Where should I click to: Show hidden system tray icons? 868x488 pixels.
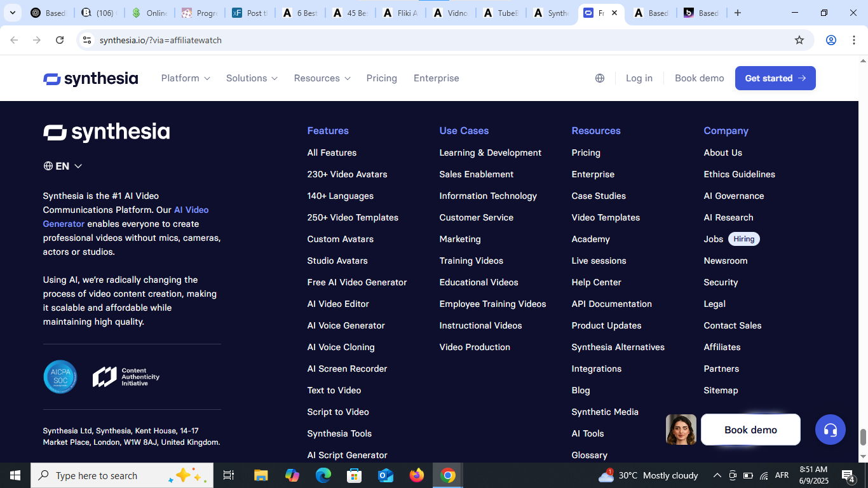pyautogui.click(x=717, y=475)
